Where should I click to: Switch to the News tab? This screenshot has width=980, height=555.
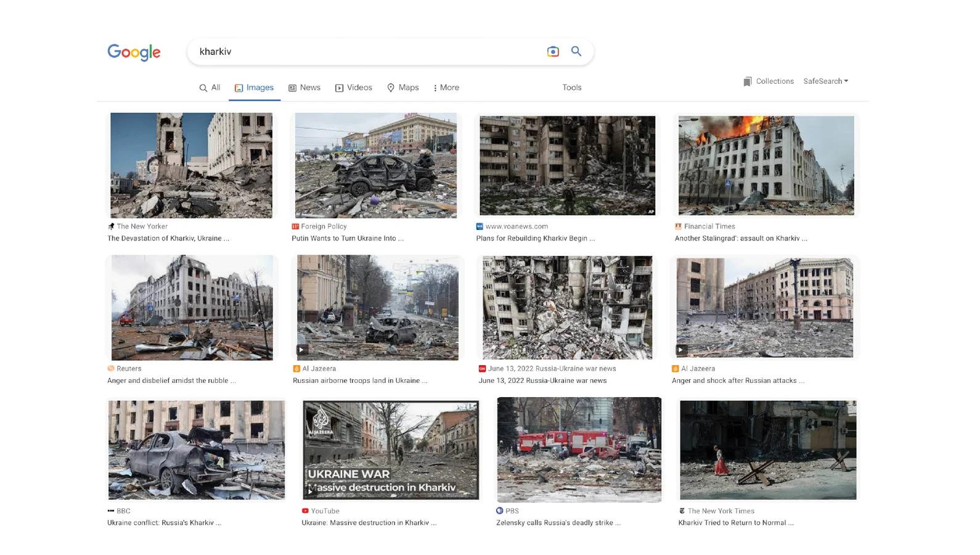coord(304,88)
